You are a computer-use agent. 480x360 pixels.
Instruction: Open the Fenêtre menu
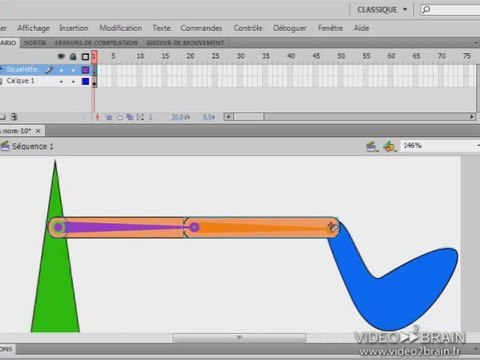[x=330, y=28]
